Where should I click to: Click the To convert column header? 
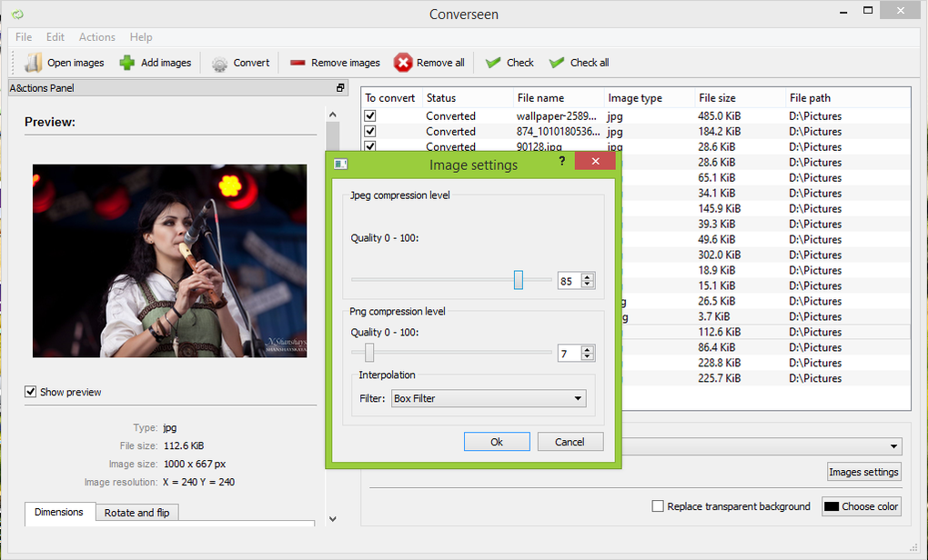click(390, 98)
